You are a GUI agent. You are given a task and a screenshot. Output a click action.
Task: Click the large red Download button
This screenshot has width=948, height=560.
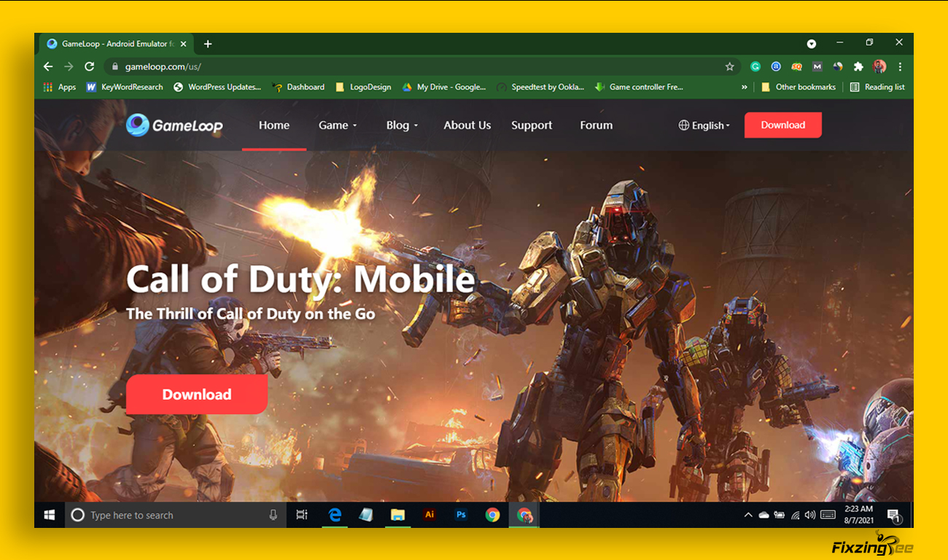pyautogui.click(x=197, y=394)
